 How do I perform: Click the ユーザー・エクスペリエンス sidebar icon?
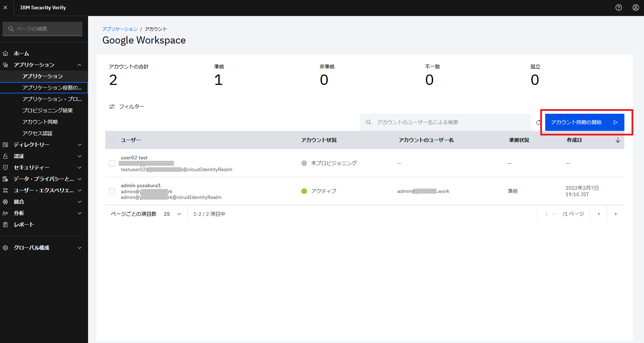(x=5, y=190)
